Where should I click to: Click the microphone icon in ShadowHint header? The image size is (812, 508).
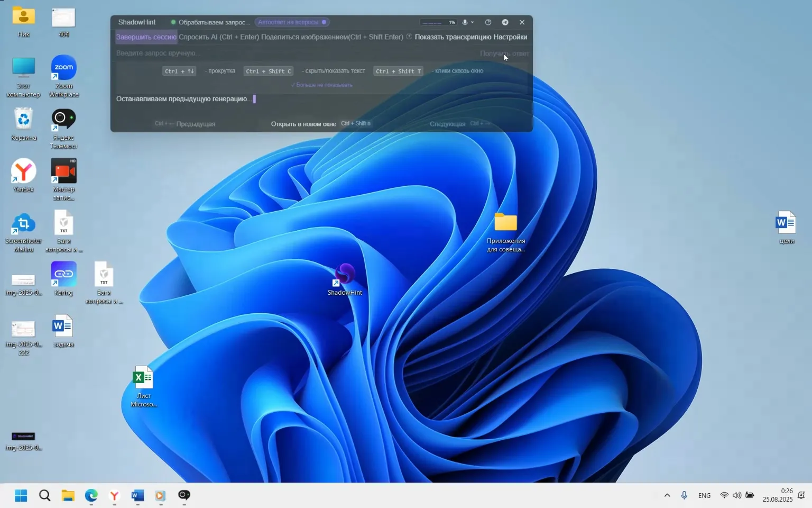coord(465,22)
